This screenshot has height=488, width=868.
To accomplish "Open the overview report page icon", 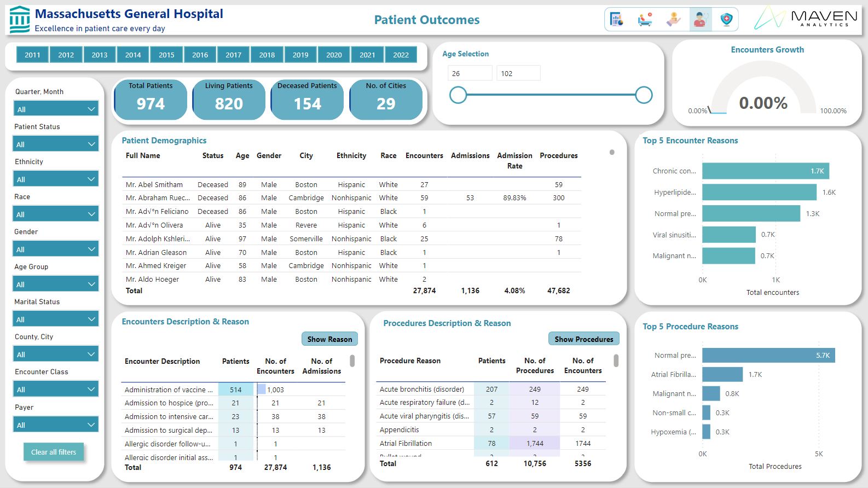I will click(x=617, y=20).
